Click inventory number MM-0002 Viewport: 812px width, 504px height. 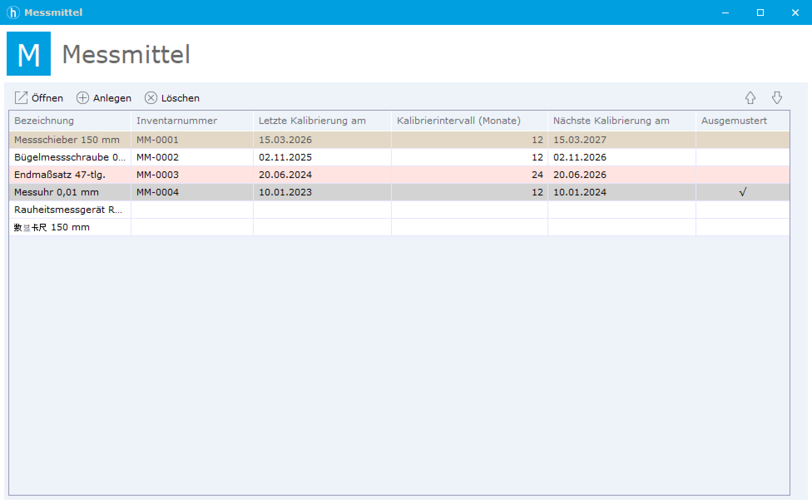coord(158,157)
